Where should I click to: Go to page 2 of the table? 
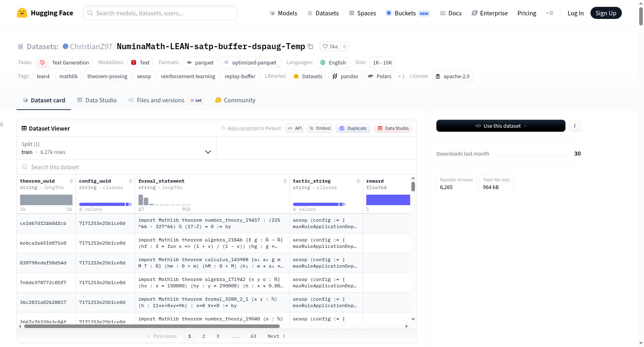[204, 336]
